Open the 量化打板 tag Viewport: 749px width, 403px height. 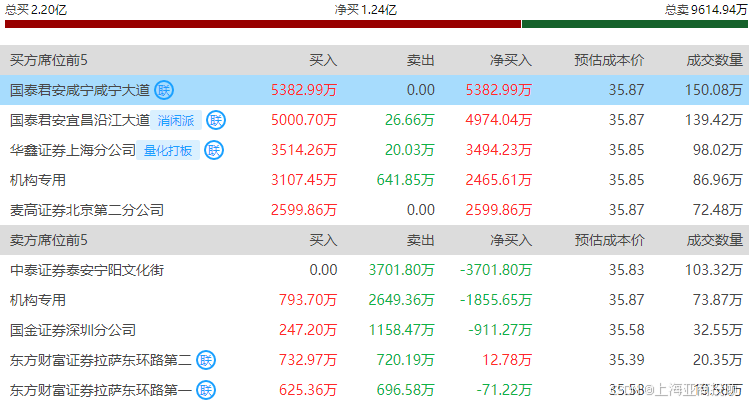[x=168, y=150]
